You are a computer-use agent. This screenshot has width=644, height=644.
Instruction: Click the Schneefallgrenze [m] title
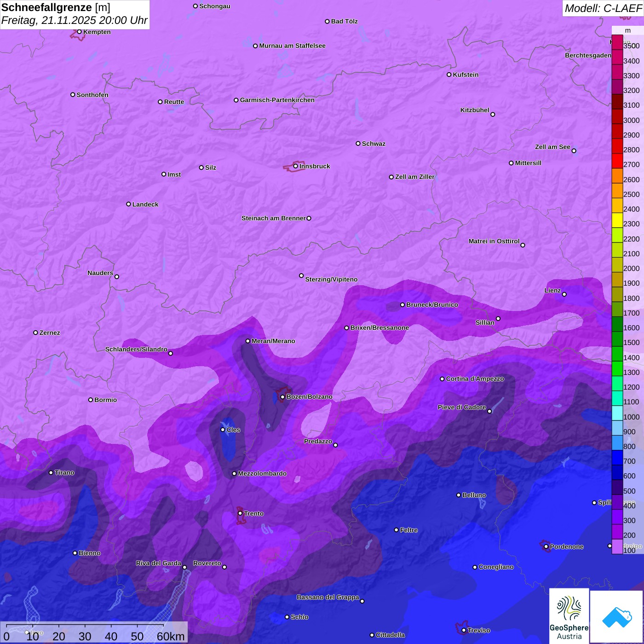56,7
